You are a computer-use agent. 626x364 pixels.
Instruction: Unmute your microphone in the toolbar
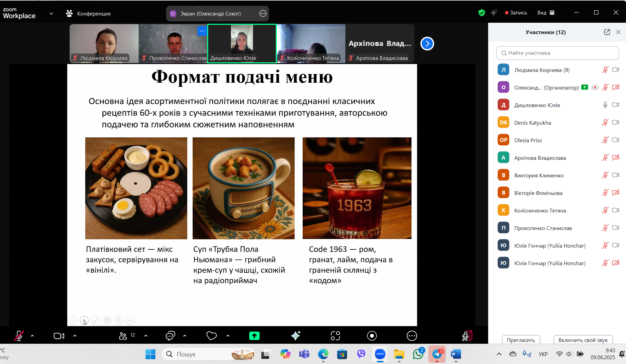click(x=19, y=336)
